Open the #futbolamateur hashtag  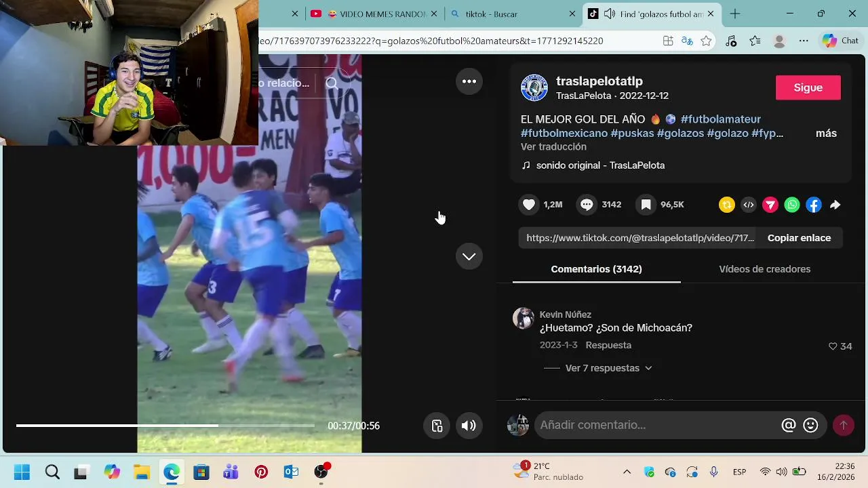pos(720,119)
